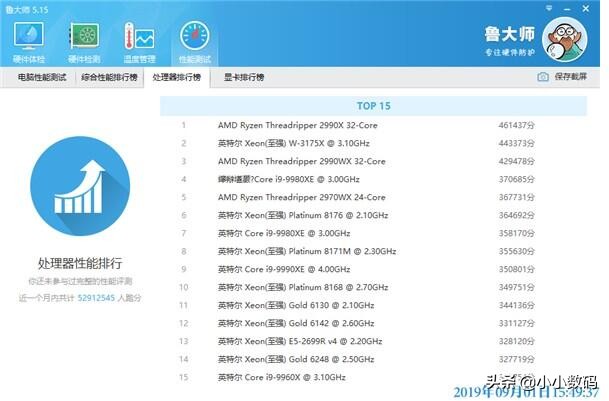Select Xeon Platinum 8176 @ 2.10GHz row
Viewport: 609px width, 401px height.
[x=373, y=215]
